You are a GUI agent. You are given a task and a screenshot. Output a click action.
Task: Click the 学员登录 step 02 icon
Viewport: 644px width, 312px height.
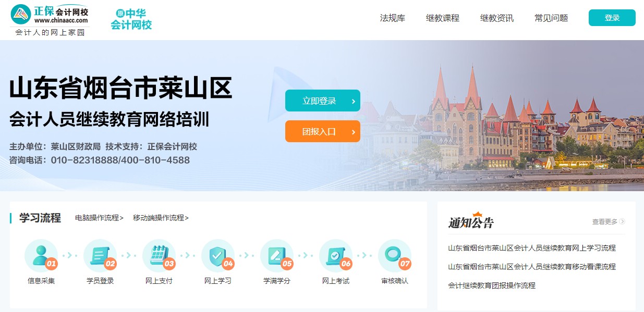pyautogui.click(x=100, y=256)
